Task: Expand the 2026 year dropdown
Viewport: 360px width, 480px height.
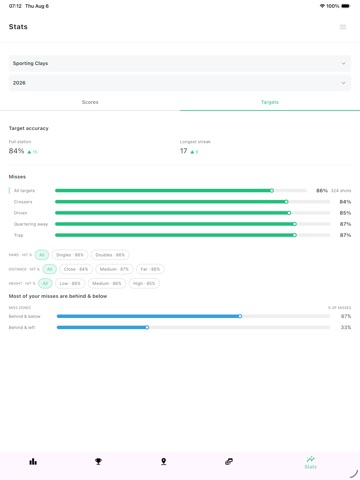Action: [180, 83]
